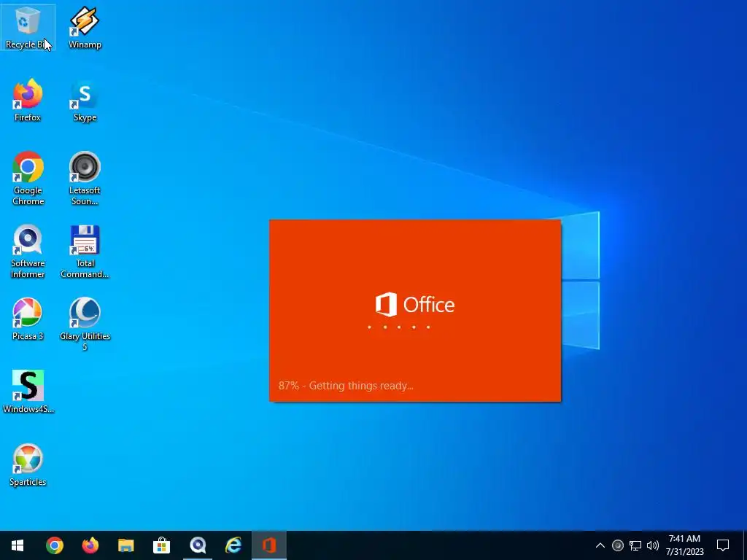Select the Glary Utilities 5 desktop shortcut
This screenshot has width=747, height=560.
[x=85, y=324]
